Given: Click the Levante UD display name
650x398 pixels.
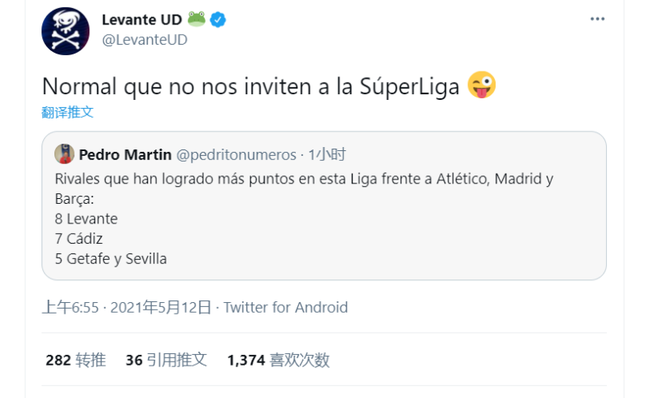Looking at the screenshot, I should click(x=142, y=19).
